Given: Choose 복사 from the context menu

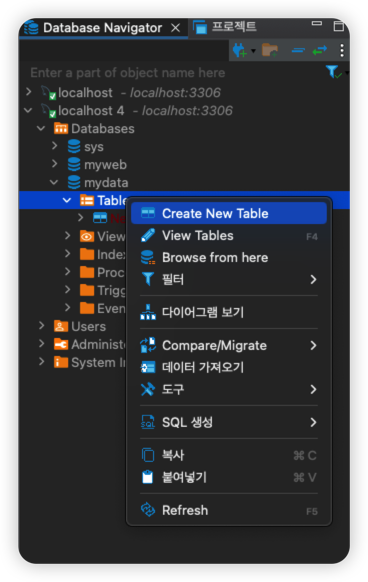Looking at the screenshot, I should pyautogui.click(x=229, y=455).
